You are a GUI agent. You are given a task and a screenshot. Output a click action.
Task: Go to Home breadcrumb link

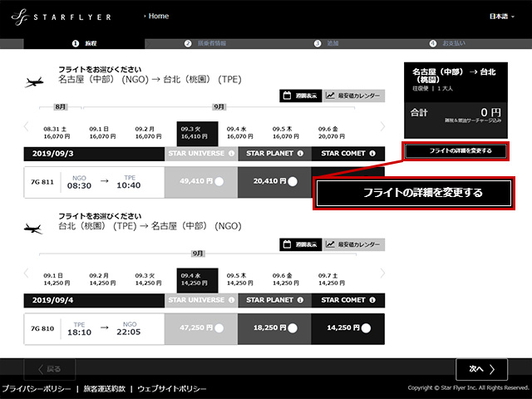(x=158, y=16)
